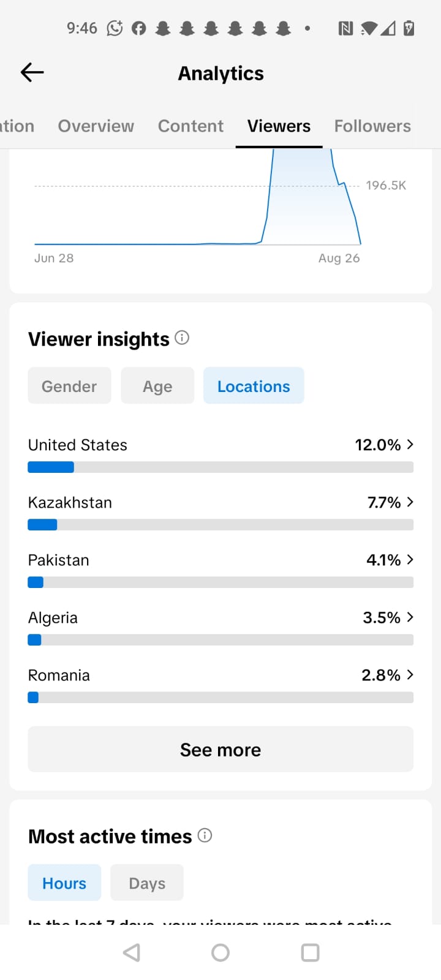The image size is (441, 980).
Task: Tap the Facebook notification icon
Action: click(139, 28)
